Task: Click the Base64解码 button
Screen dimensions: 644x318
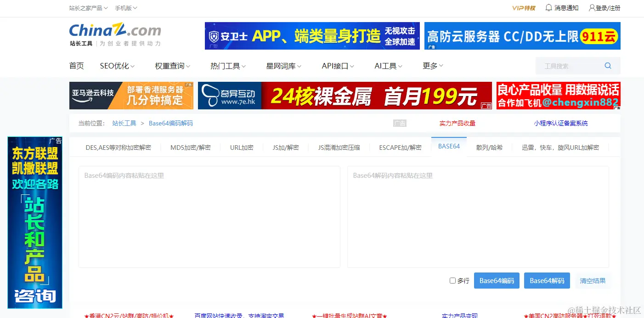Action: 547,281
